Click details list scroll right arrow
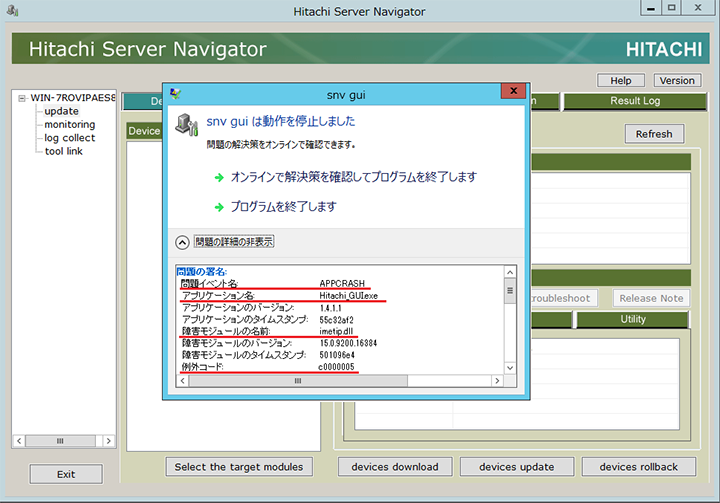This screenshot has width=720, height=503. click(497, 381)
